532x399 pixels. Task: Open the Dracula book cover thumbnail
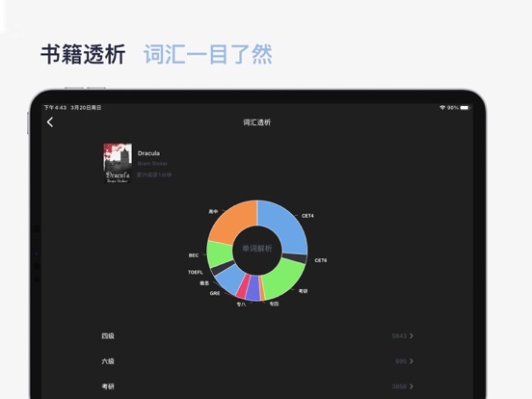118,163
